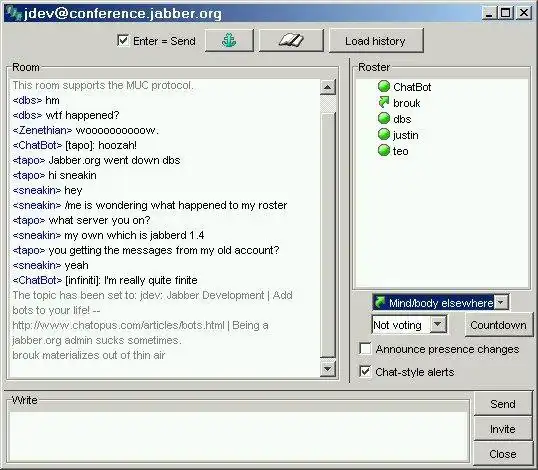Click the "wondering what happened to my roster" line
This screenshot has width=538, height=470.
[150, 205]
